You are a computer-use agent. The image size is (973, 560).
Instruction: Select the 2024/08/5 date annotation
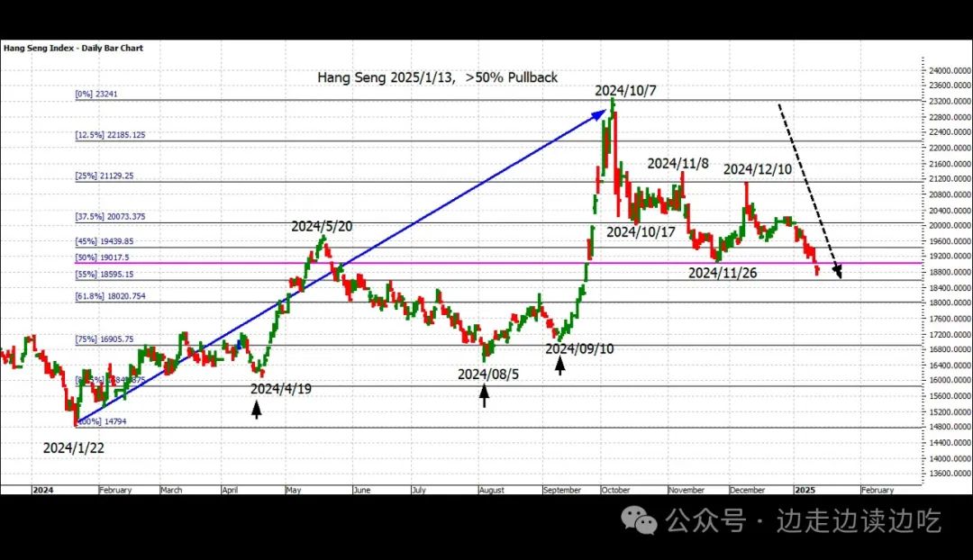[x=488, y=374]
